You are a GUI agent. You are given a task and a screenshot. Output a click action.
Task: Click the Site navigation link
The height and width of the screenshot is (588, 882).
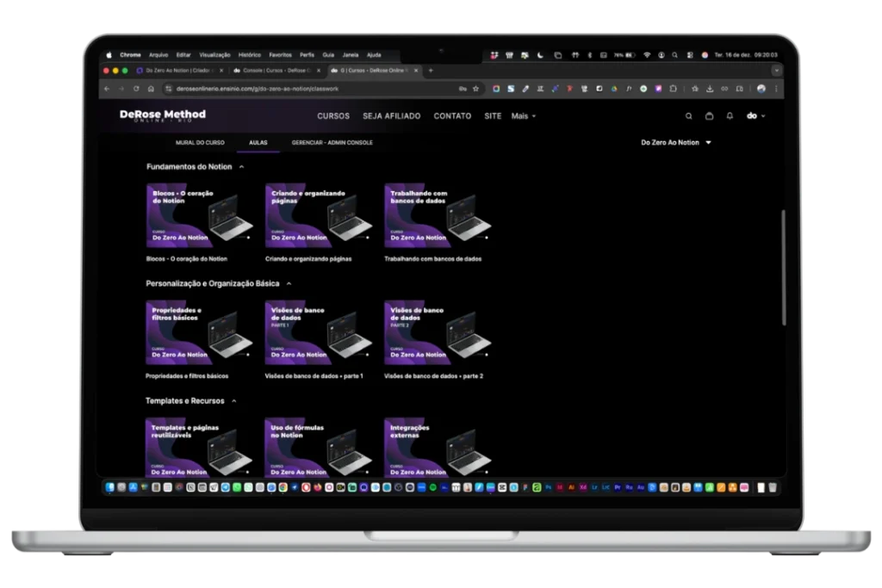(x=493, y=116)
